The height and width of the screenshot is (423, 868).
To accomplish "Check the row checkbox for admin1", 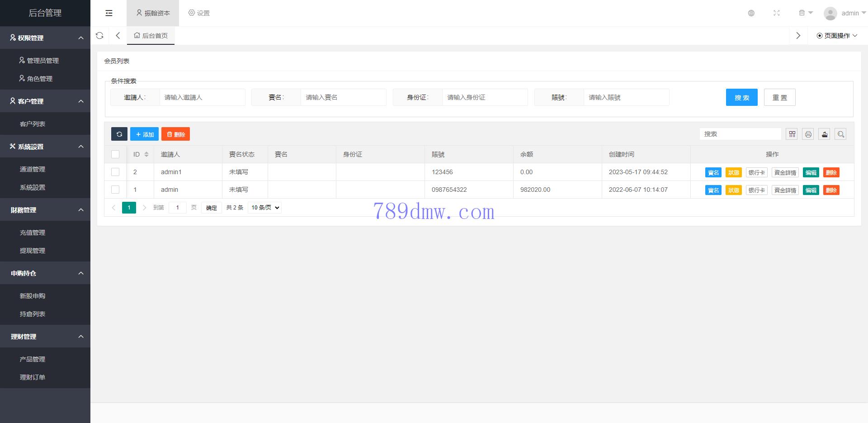I will (x=115, y=172).
